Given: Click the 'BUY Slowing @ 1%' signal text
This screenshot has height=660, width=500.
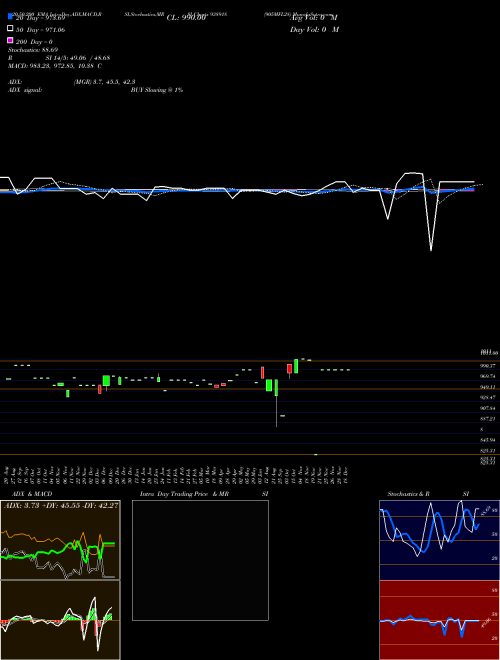Looking at the screenshot, I should (157, 90).
